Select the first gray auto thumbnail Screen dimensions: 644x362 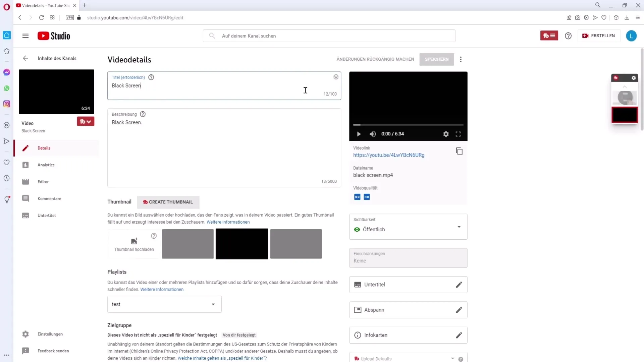click(x=188, y=244)
